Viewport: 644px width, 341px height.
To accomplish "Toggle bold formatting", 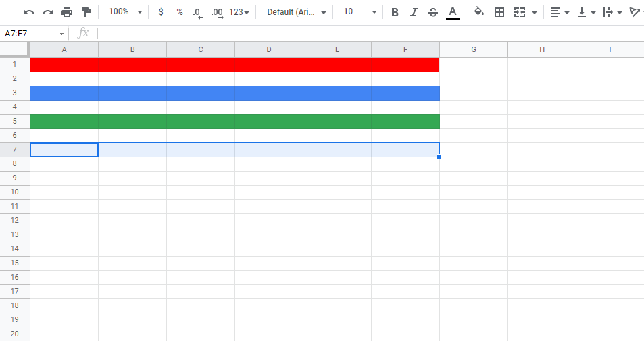I will click(395, 12).
